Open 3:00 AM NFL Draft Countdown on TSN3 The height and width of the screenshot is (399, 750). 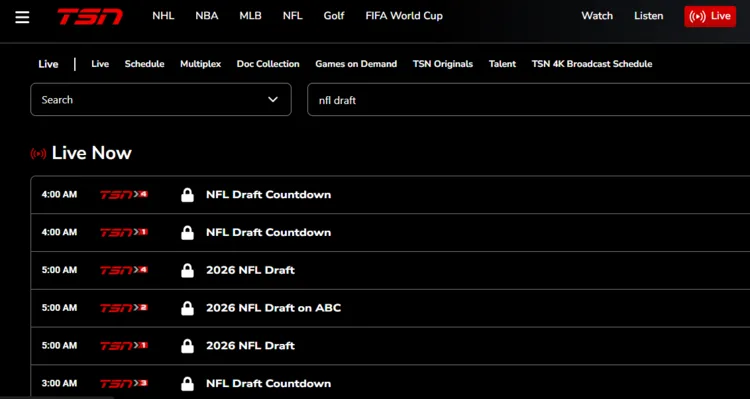[x=268, y=384]
